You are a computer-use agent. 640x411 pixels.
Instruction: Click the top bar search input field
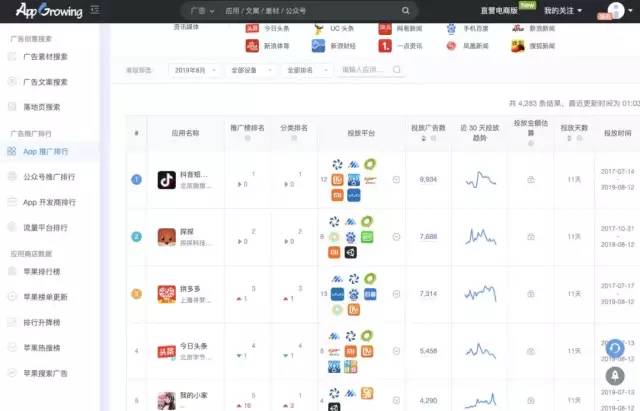pyautogui.click(x=310, y=11)
